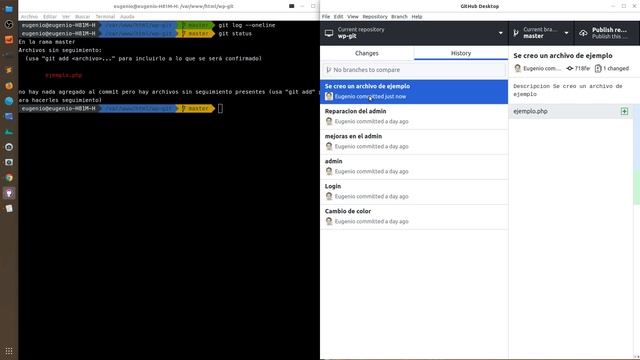Open the Ayuda menu in the terminal
This screenshot has width=640, height=360.
point(127,17)
